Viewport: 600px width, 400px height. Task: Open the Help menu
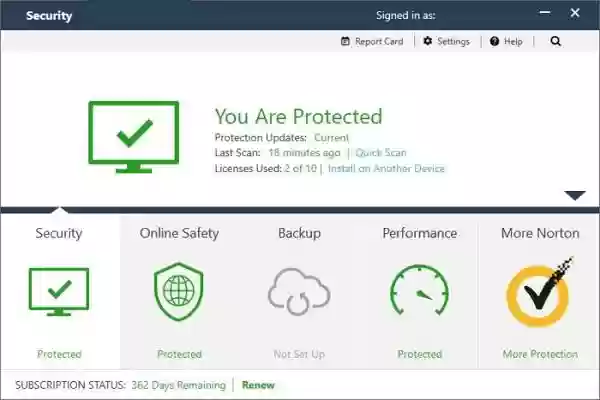point(506,41)
